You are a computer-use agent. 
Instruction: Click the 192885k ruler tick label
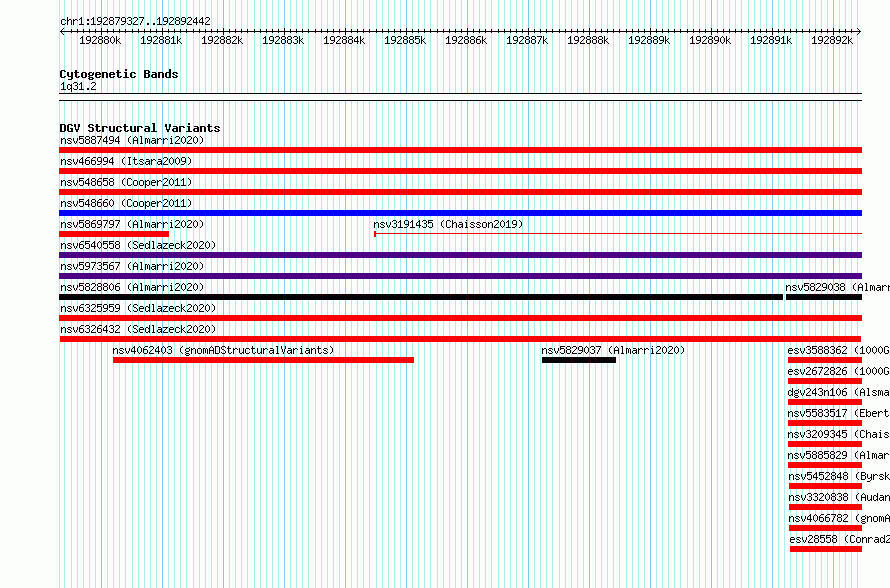(x=405, y=40)
